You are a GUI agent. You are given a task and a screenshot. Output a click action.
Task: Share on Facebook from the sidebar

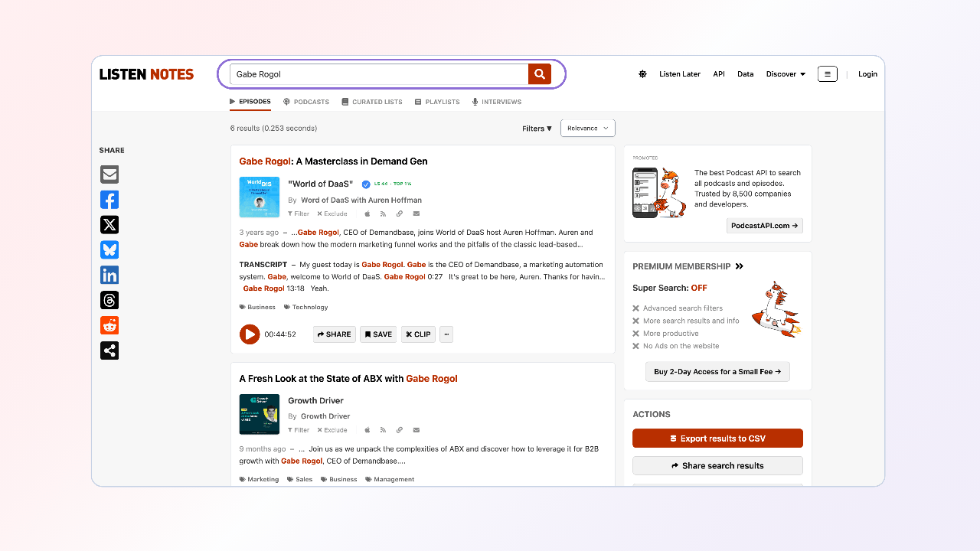tap(109, 200)
